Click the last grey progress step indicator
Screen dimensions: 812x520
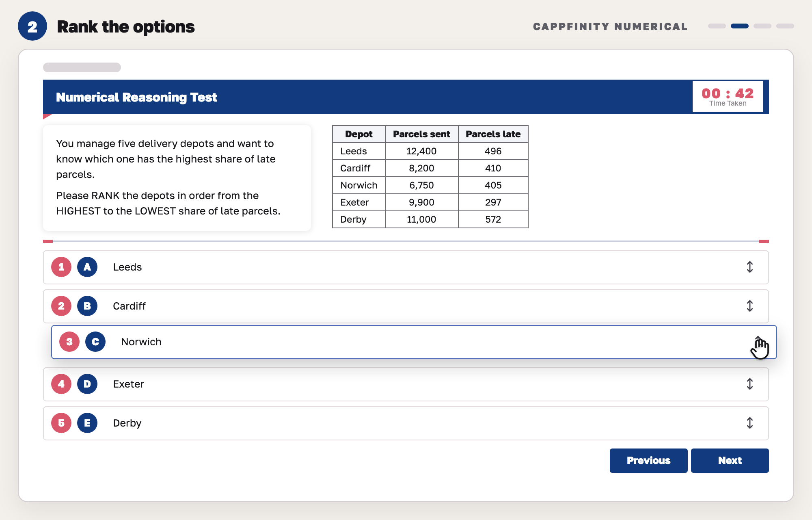[x=785, y=26]
